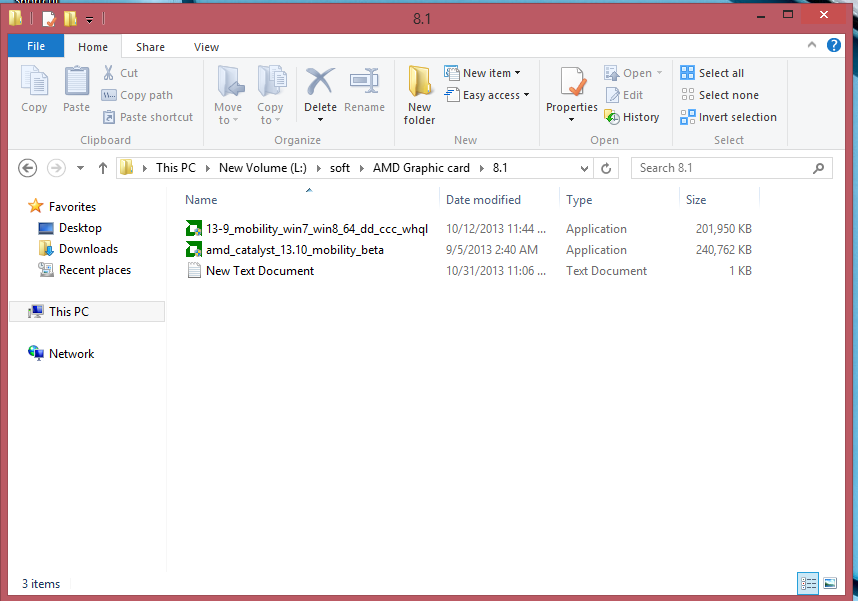Viewport: 858px width, 601px height.
Task: Click 'AMD Graphic card' in the breadcrumb path
Action: 421,168
